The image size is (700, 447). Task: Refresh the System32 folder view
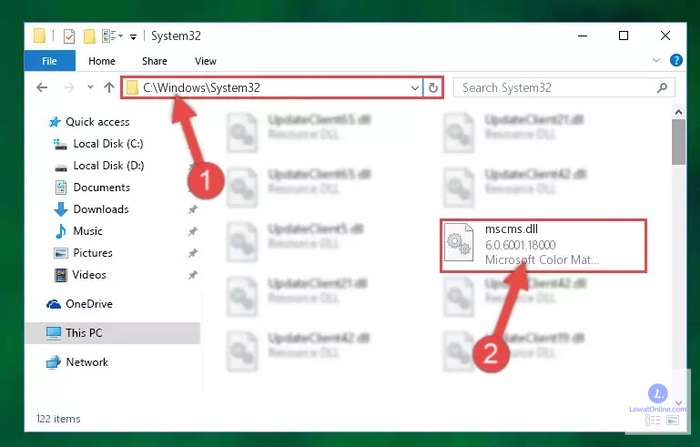[x=433, y=88]
